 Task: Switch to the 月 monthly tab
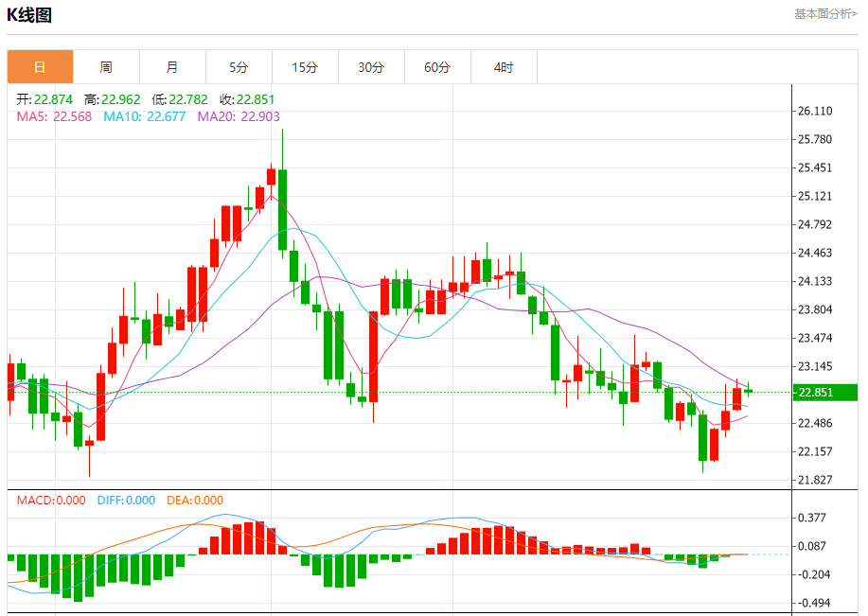(x=172, y=67)
